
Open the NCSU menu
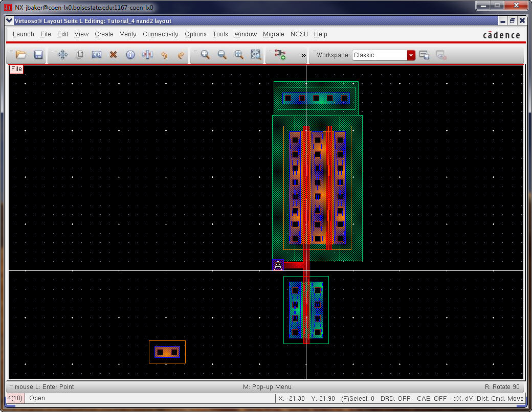[x=299, y=34]
